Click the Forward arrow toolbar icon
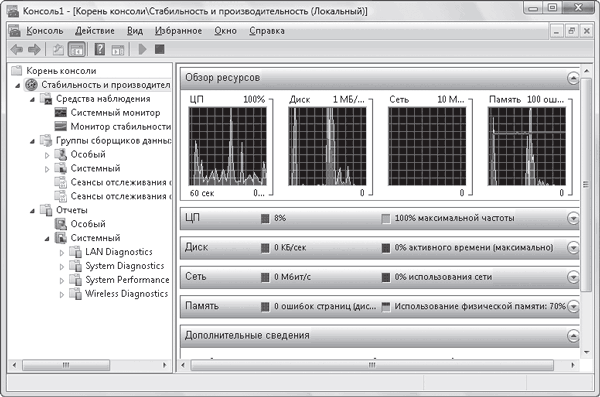This screenshot has height=397, width=600. coord(34,49)
